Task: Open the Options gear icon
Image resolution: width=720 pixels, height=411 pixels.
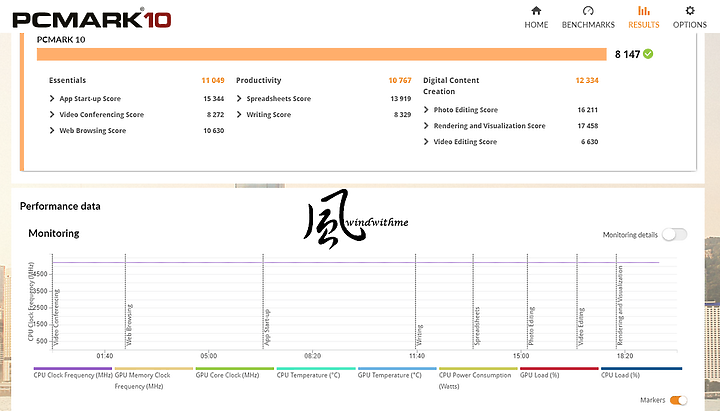Action: point(690,11)
